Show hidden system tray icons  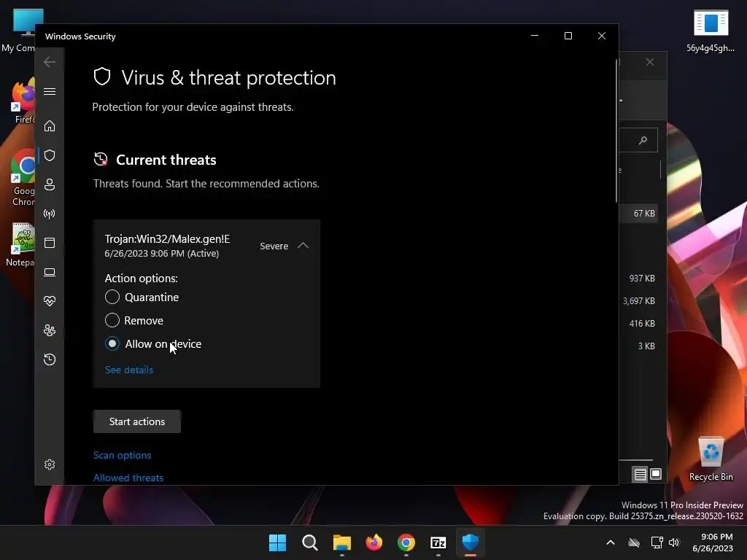point(611,542)
